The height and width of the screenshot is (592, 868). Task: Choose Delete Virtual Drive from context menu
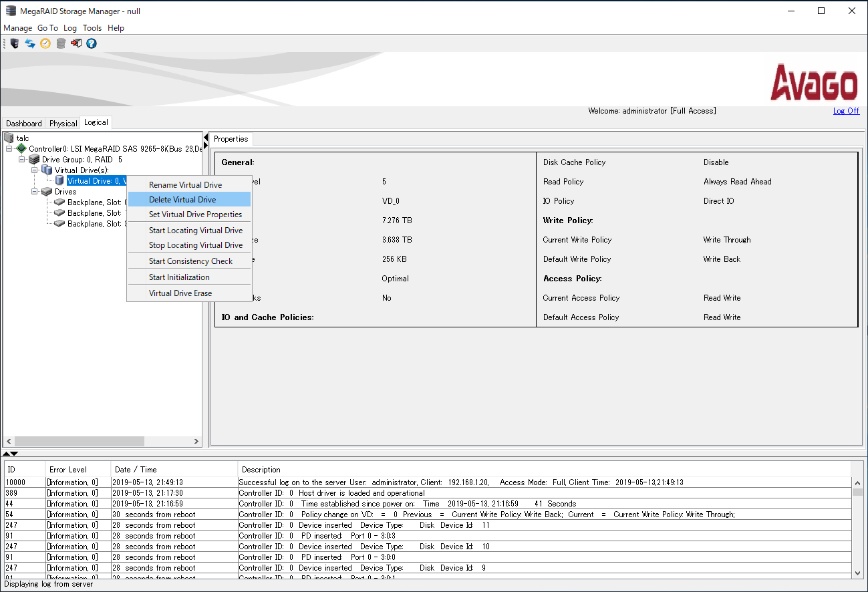189,200
